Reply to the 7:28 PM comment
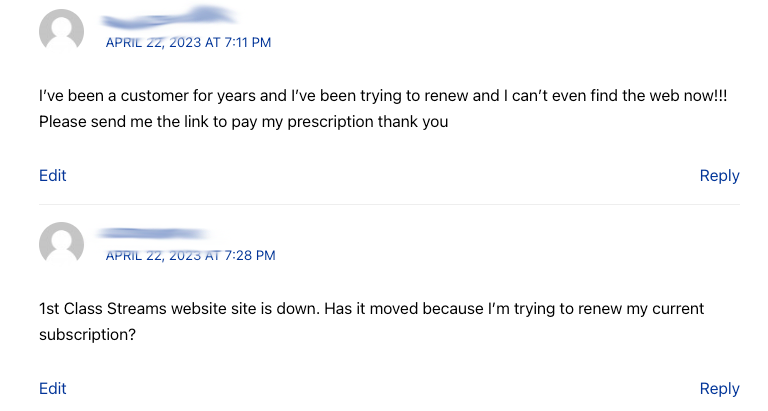This screenshot has width=768, height=411. (x=719, y=388)
